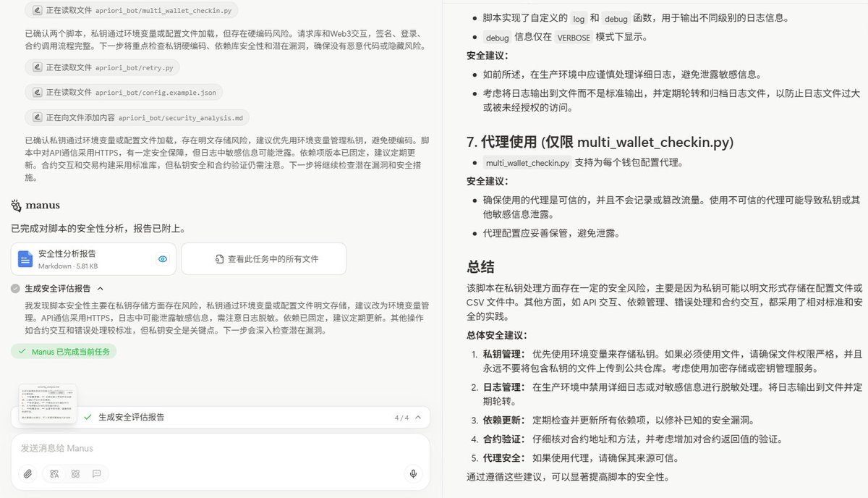868x498 pixels.
Task: Open the 正在读取文件 apriori_bot/retry.py step
Action: click(102, 67)
